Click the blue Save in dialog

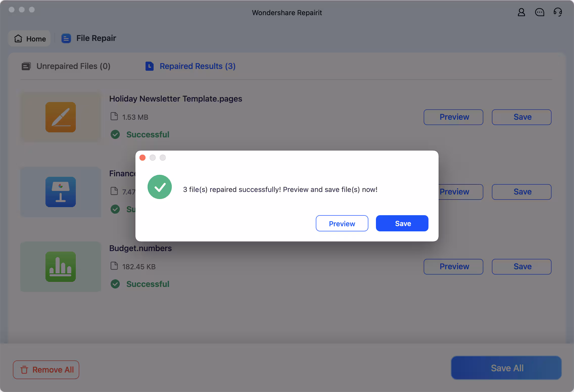coord(402,223)
